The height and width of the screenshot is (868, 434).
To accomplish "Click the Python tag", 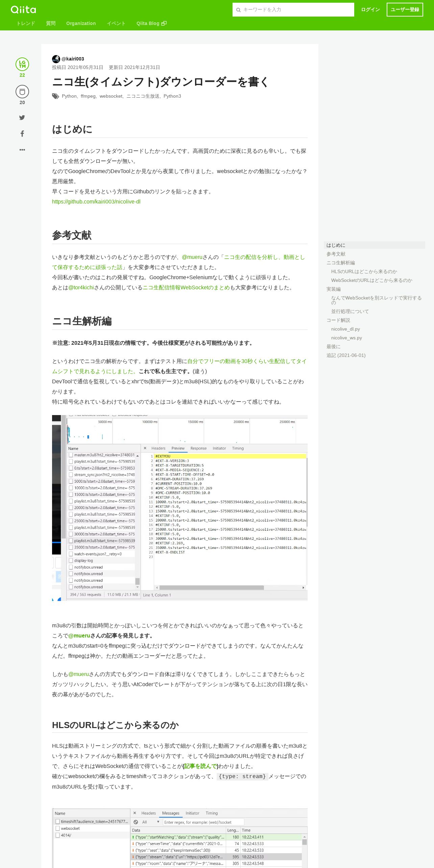I will tap(69, 96).
